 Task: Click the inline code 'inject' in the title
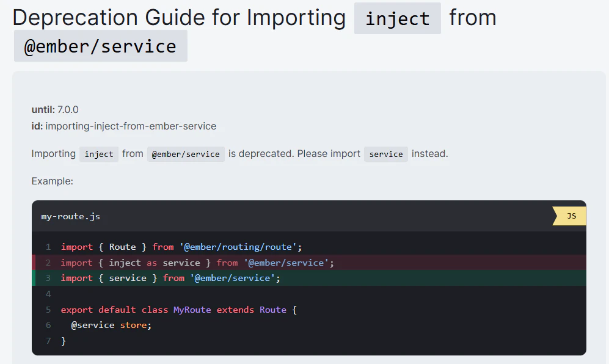(397, 18)
